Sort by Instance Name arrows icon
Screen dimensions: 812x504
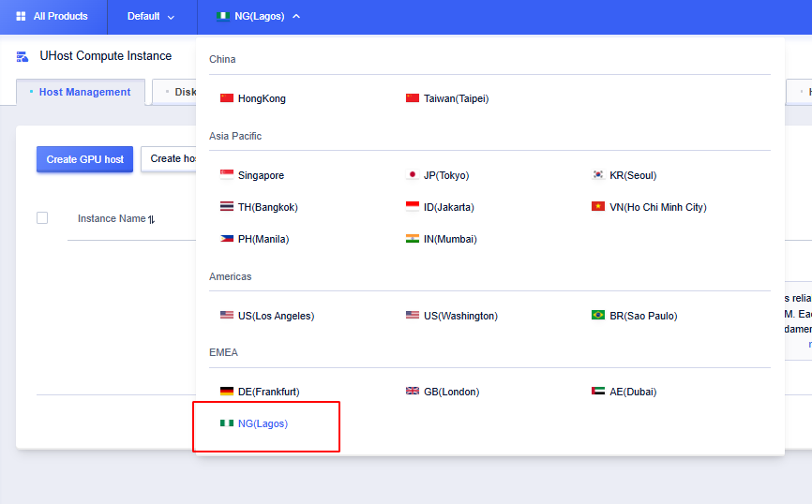151,219
